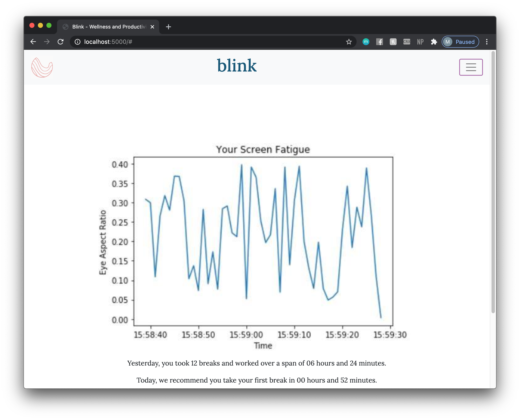Close the Blink browser tab

click(152, 27)
